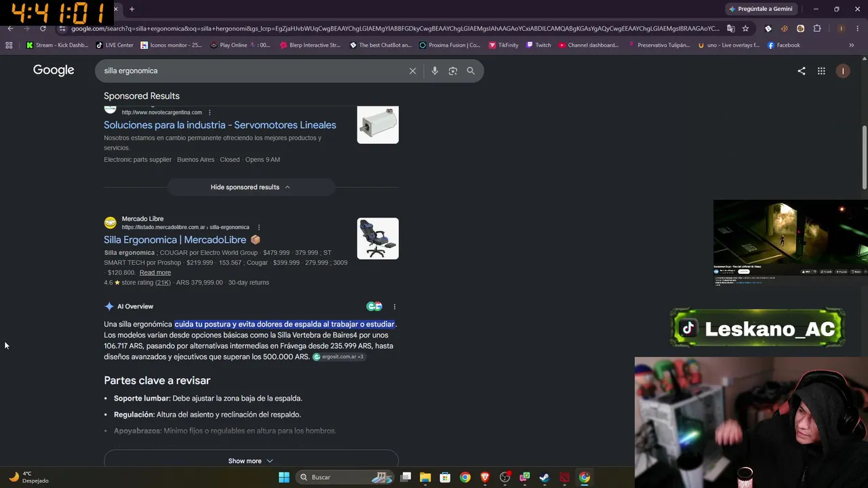The height and width of the screenshot is (488, 868).
Task: Launch Microsoft Store from the taskbar
Action: [x=445, y=477]
